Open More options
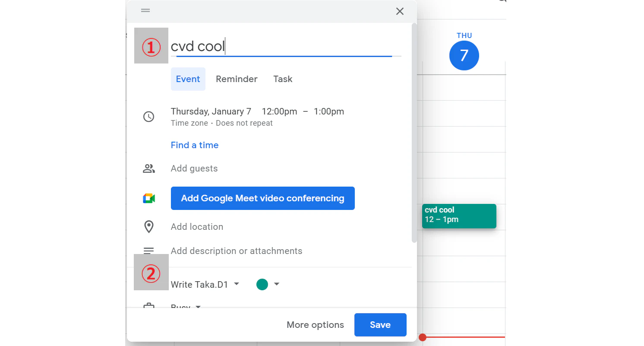 [315, 325]
